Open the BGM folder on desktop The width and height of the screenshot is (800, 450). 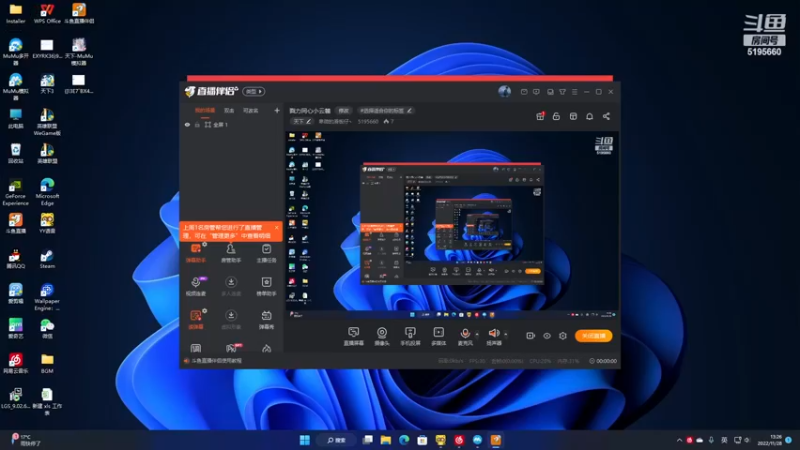click(x=47, y=364)
